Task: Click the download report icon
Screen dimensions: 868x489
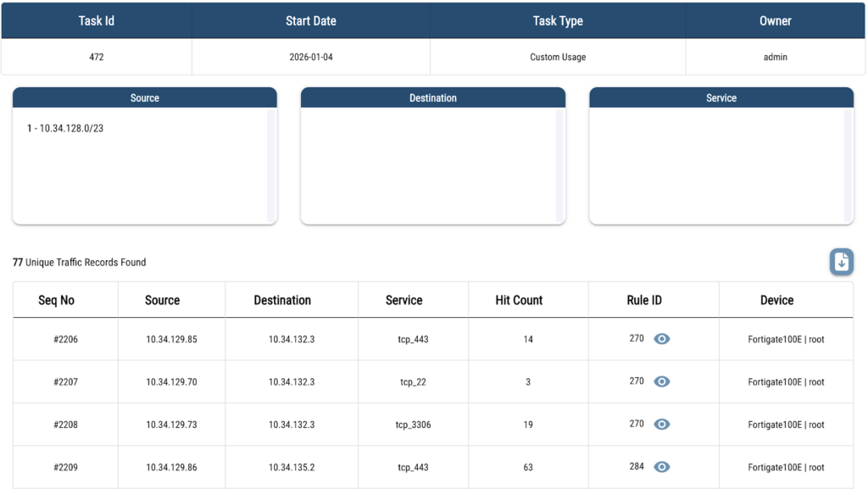Action: click(841, 263)
